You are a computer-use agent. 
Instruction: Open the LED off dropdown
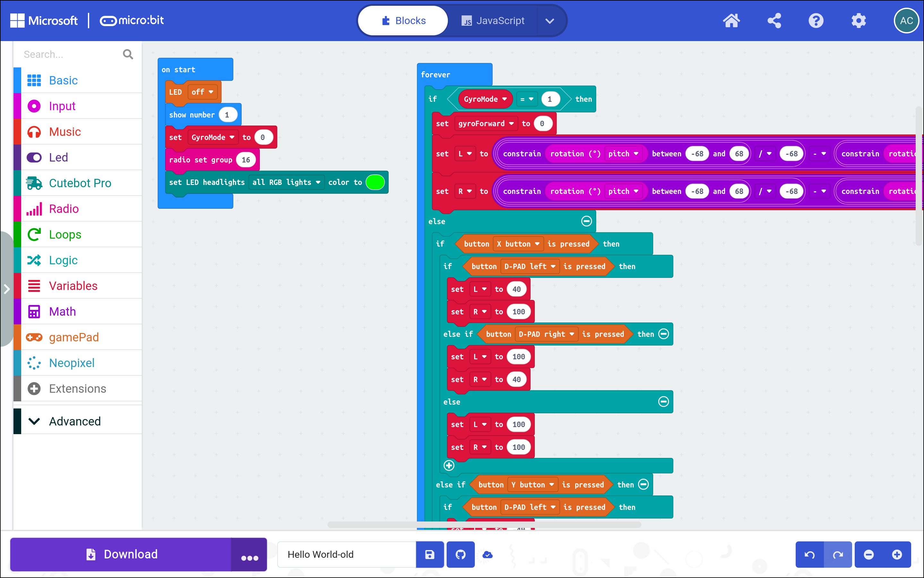pos(202,92)
